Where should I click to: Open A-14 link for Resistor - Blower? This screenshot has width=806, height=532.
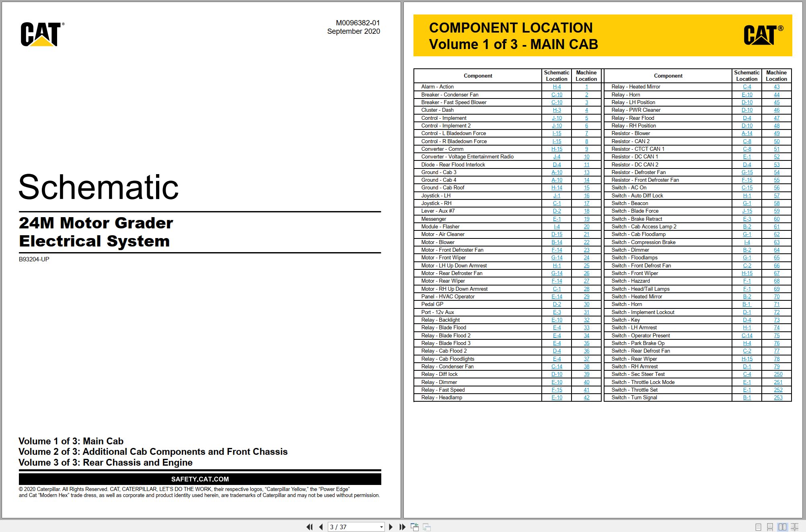[747, 134]
